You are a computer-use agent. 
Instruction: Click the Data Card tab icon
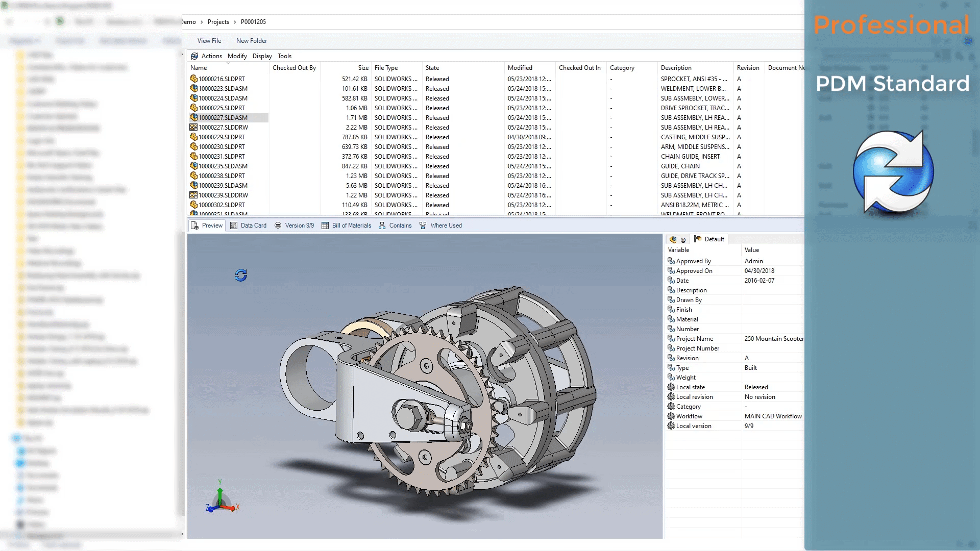pos(234,226)
